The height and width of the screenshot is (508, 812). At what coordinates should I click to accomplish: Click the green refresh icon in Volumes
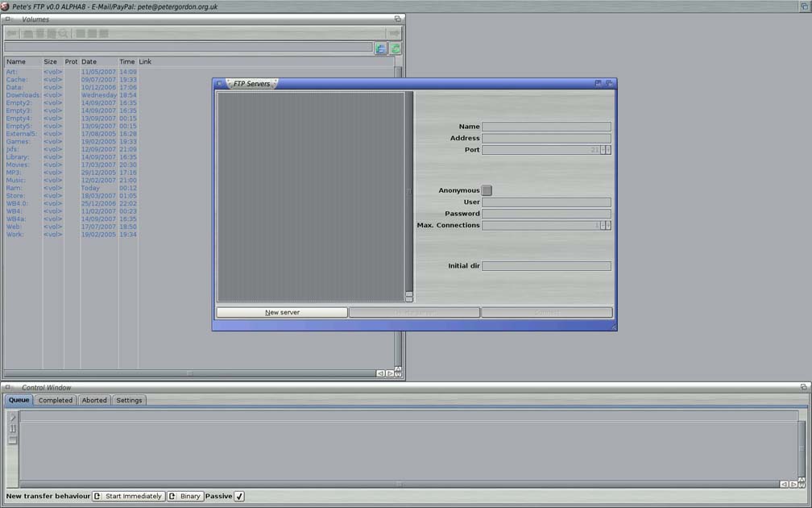pos(396,48)
